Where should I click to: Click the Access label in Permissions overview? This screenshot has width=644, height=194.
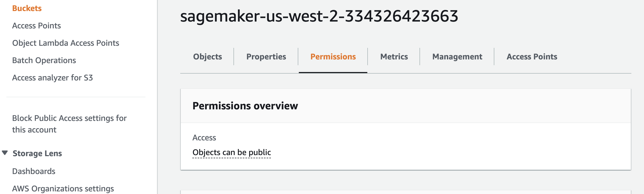(x=204, y=137)
